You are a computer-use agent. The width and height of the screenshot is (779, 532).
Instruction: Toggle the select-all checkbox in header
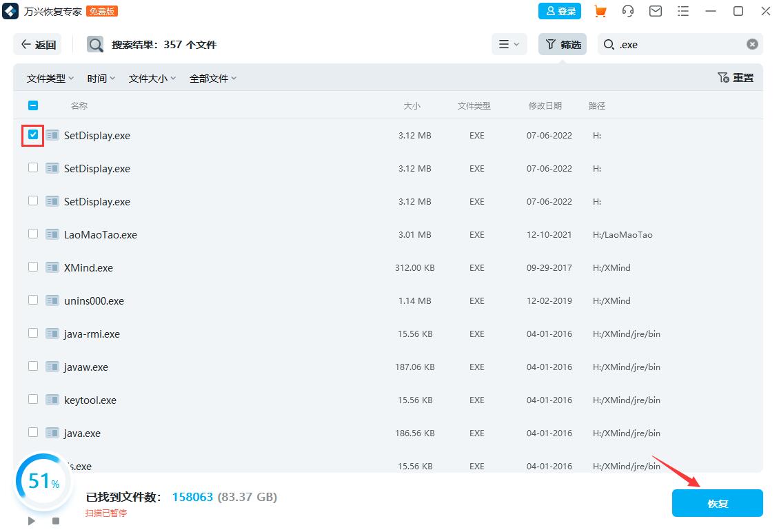33,105
